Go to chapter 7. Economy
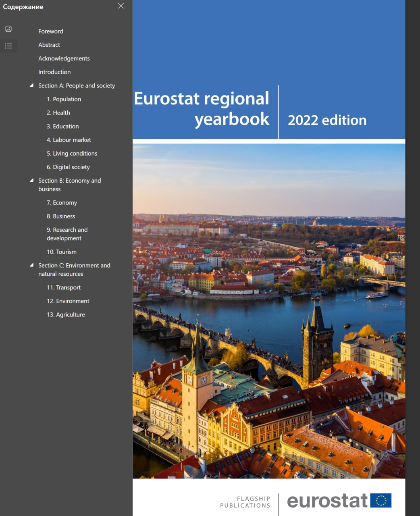This screenshot has width=420, height=516. tap(62, 203)
